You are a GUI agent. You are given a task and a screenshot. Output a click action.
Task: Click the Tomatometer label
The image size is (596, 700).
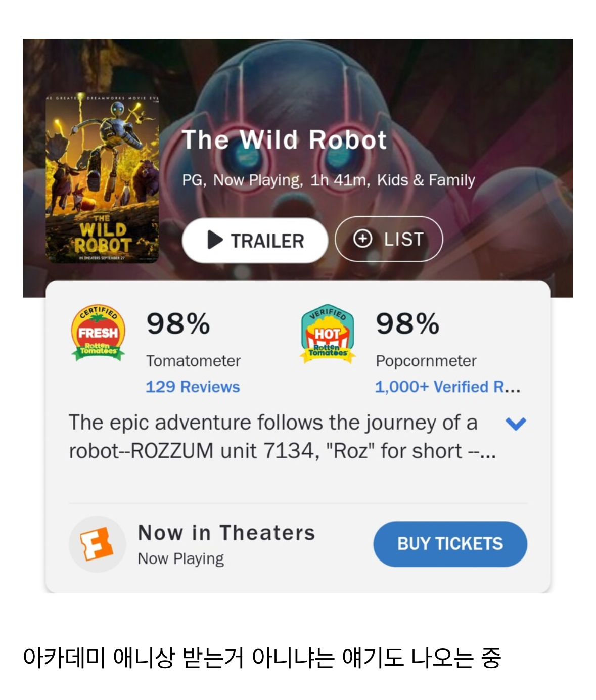193,361
